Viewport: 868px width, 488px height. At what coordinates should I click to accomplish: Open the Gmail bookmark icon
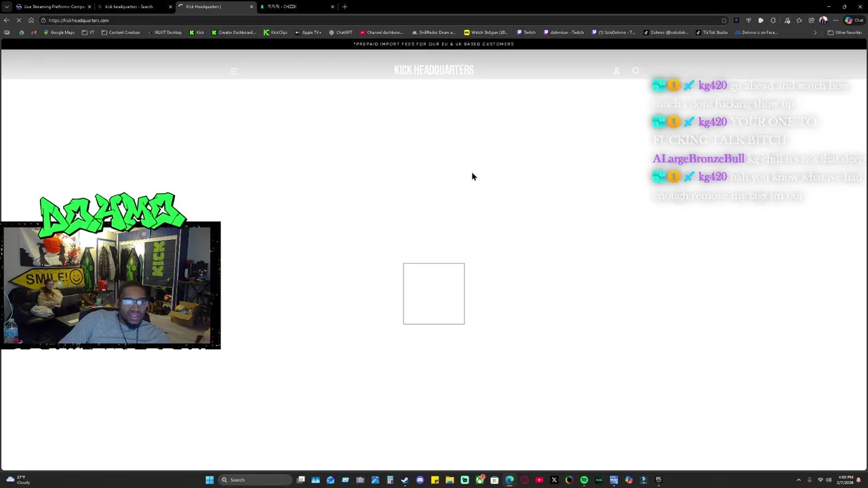(34, 33)
